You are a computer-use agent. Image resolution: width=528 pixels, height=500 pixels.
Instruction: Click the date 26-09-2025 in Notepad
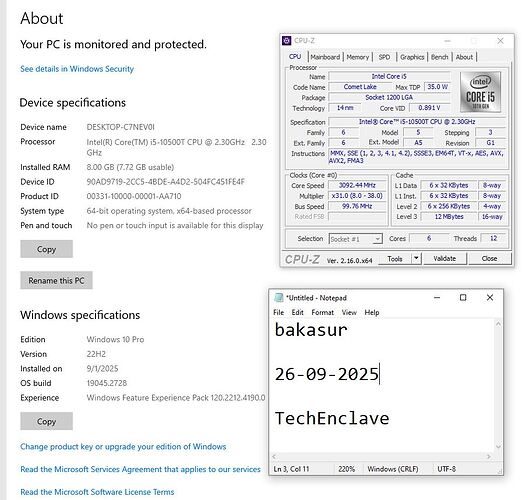tap(327, 374)
